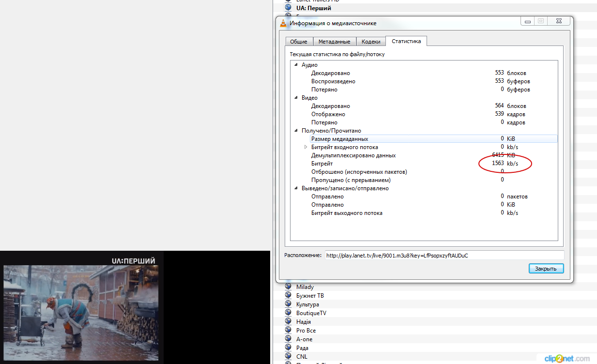Select the Pro Все channel in playlist
Screen dimensions: 597x364
click(306, 331)
